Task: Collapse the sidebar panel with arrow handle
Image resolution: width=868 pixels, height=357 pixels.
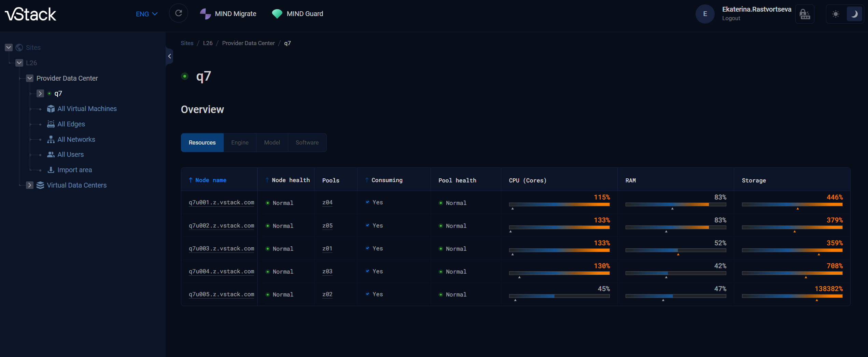Action: click(x=169, y=56)
